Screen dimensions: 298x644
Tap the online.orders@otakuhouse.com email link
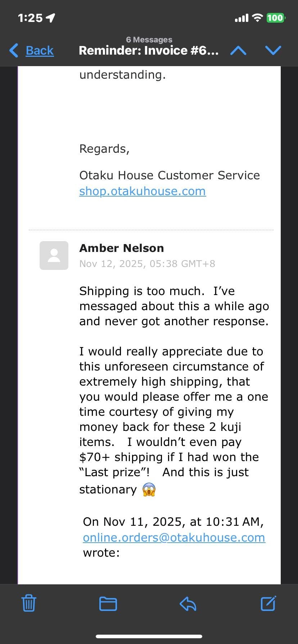(174, 537)
